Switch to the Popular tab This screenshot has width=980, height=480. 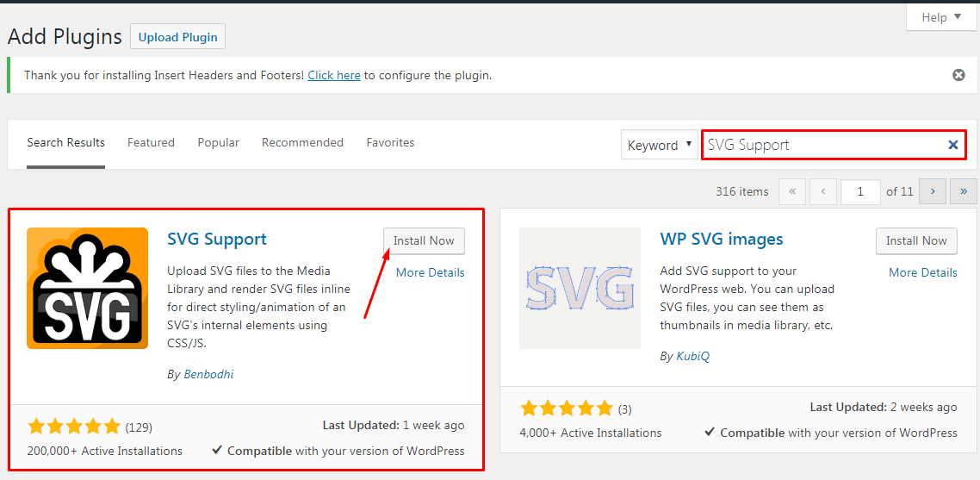(218, 143)
